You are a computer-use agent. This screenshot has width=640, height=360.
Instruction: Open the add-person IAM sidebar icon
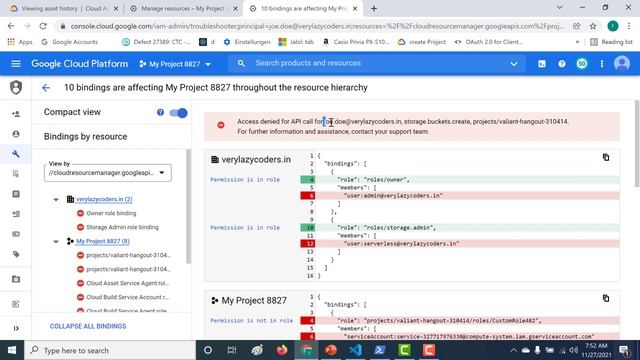16,114
